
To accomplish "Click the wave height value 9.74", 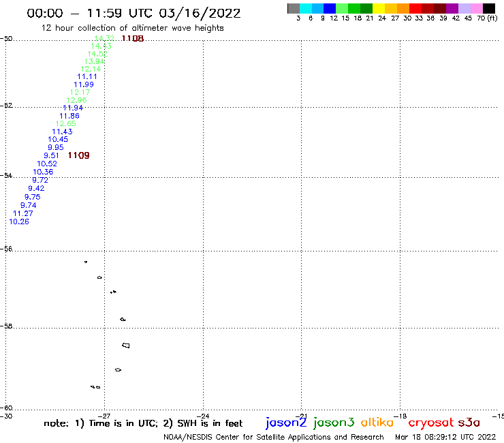I will 29,205.
